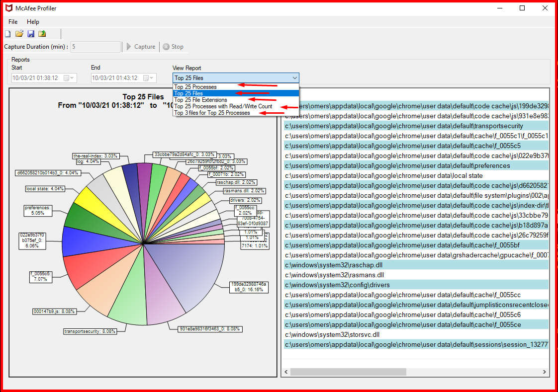The width and height of the screenshot is (558, 392).
Task: Select the default\cache\f_0055ce list row
Action: pyautogui.click(x=416, y=325)
